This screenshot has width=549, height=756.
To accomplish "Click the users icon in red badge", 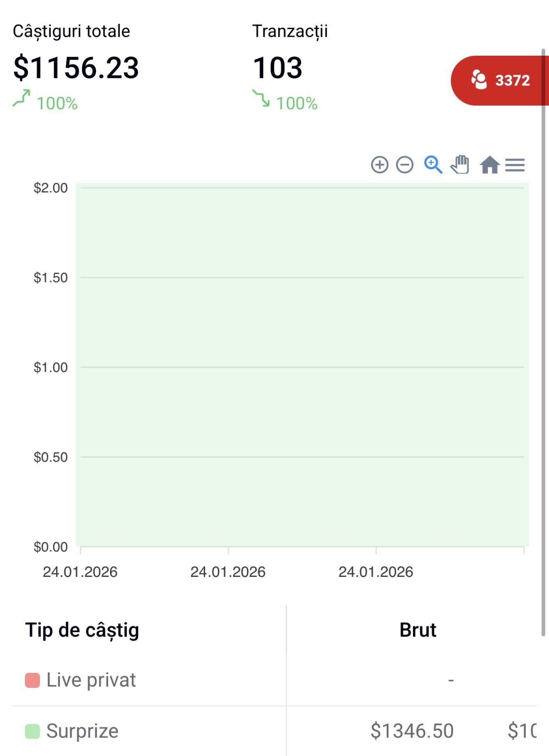I will (479, 80).
